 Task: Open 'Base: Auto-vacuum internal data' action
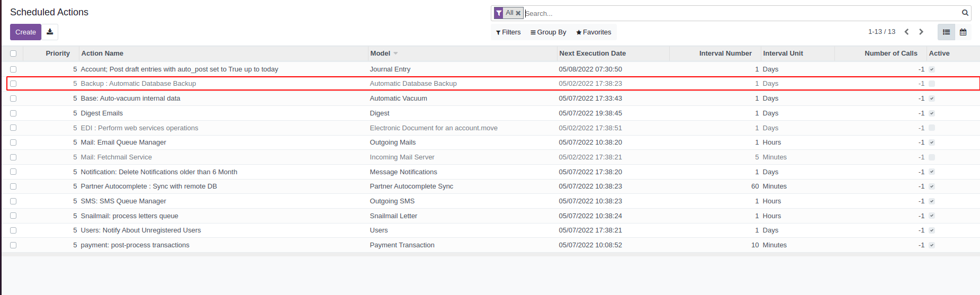coord(130,99)
